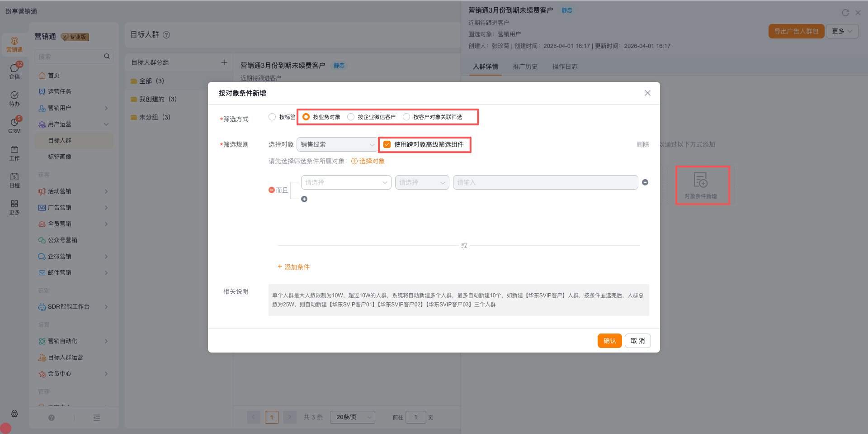Viewport: 868px width, 434px height.
Task: Go to page 1 in pagination
Action: point(272,417)
